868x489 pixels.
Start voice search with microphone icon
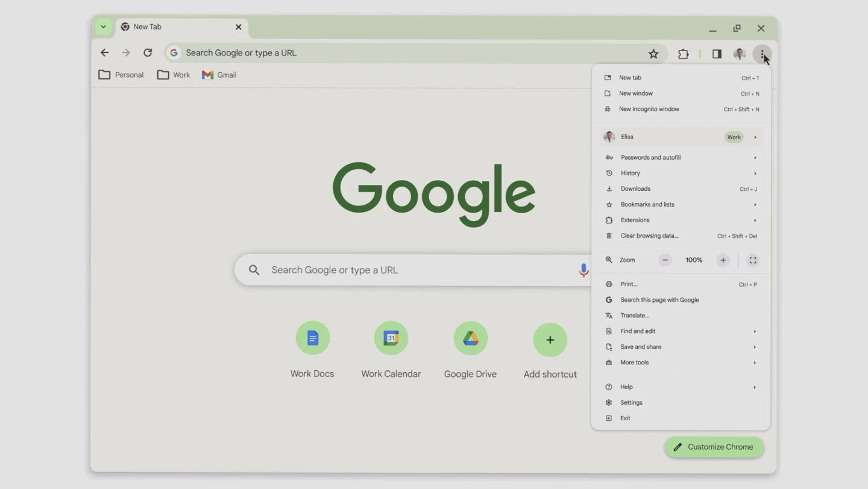point(583,270)
